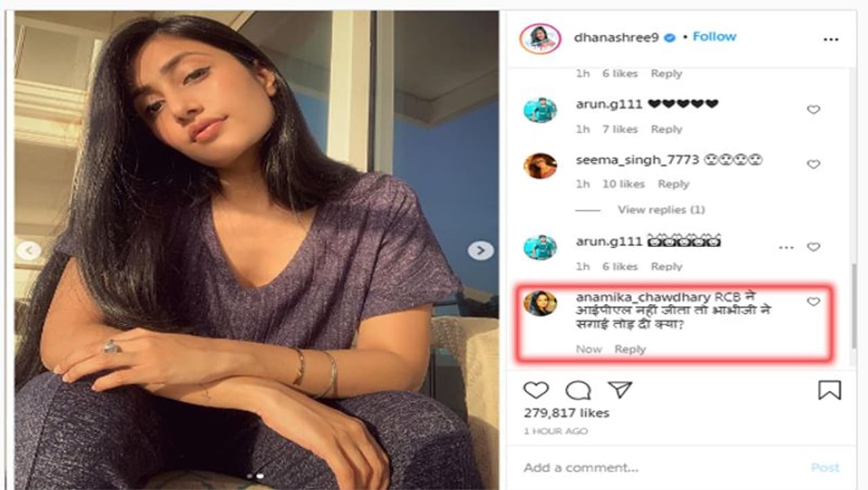Share post via paper plane icon

tap(619, 390)
